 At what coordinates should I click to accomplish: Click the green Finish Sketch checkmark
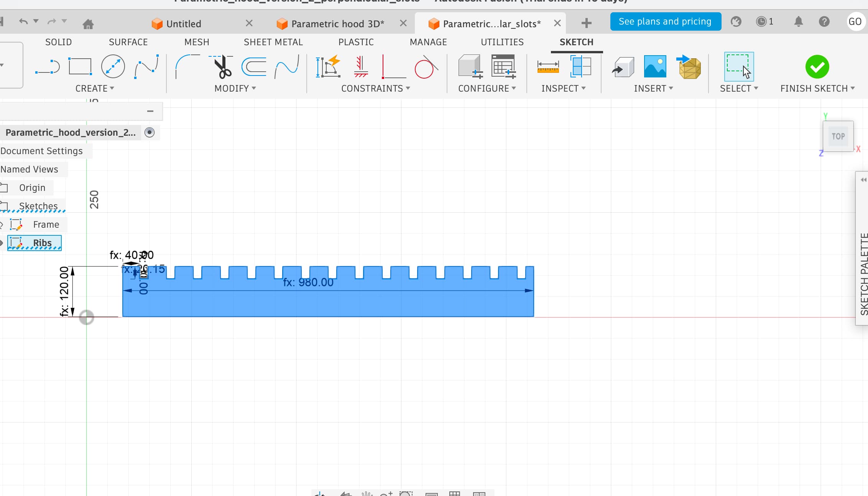pos(817,67)
